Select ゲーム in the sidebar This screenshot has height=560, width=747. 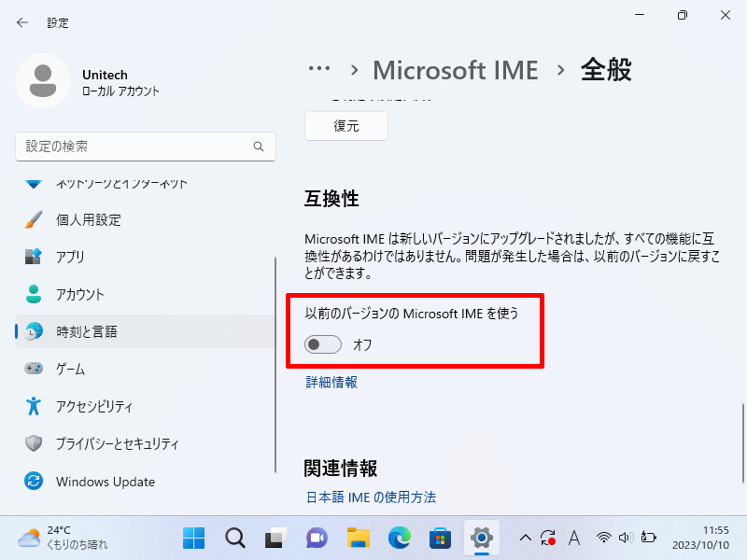click(146, 368)
